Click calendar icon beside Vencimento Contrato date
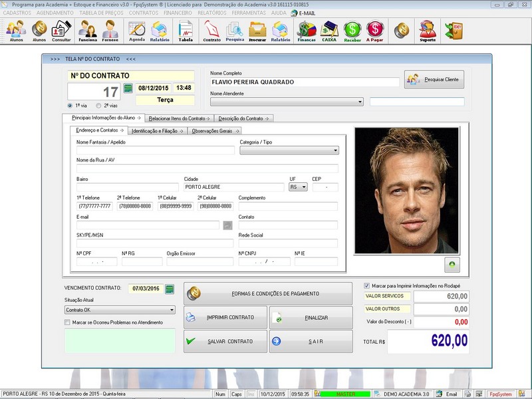This screenshot has width=532, height=399. coord(170,289)
